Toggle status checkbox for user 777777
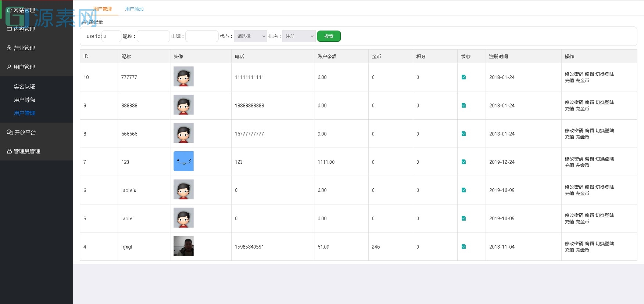The width and height of the screenshot is (644, 304). (x=464, y=77)
